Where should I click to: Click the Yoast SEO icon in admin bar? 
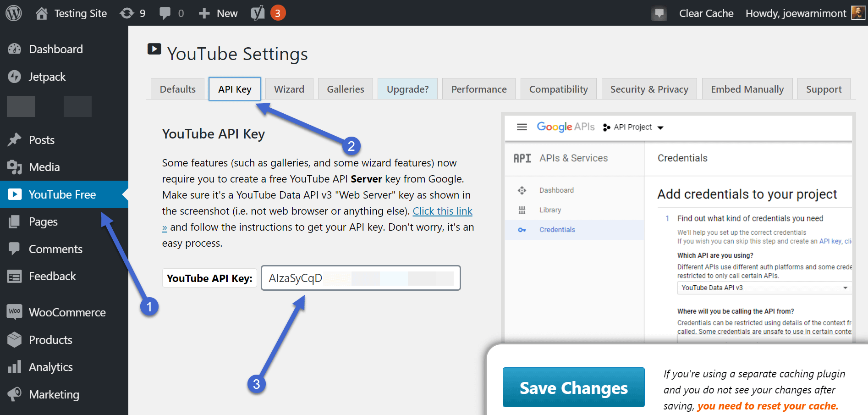(258, 13)
